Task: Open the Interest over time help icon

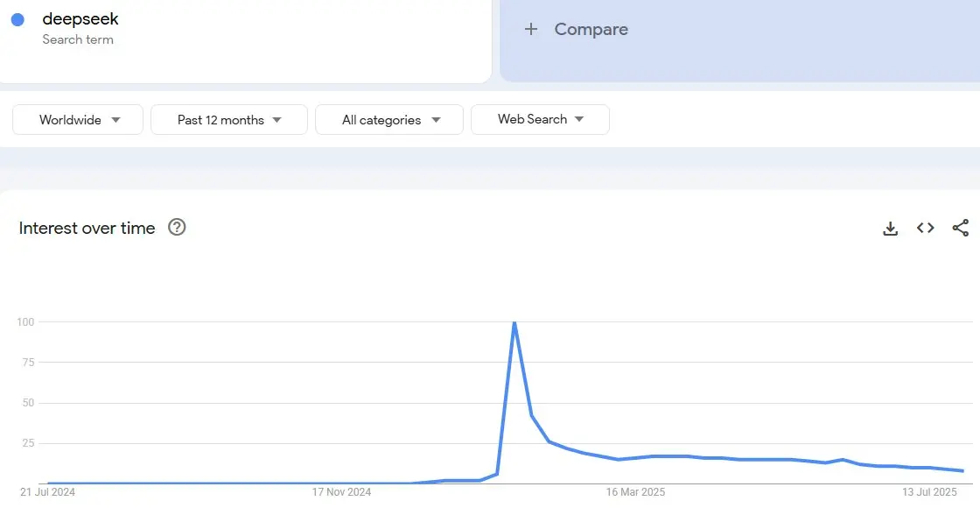Action: [x=177, y=227]
